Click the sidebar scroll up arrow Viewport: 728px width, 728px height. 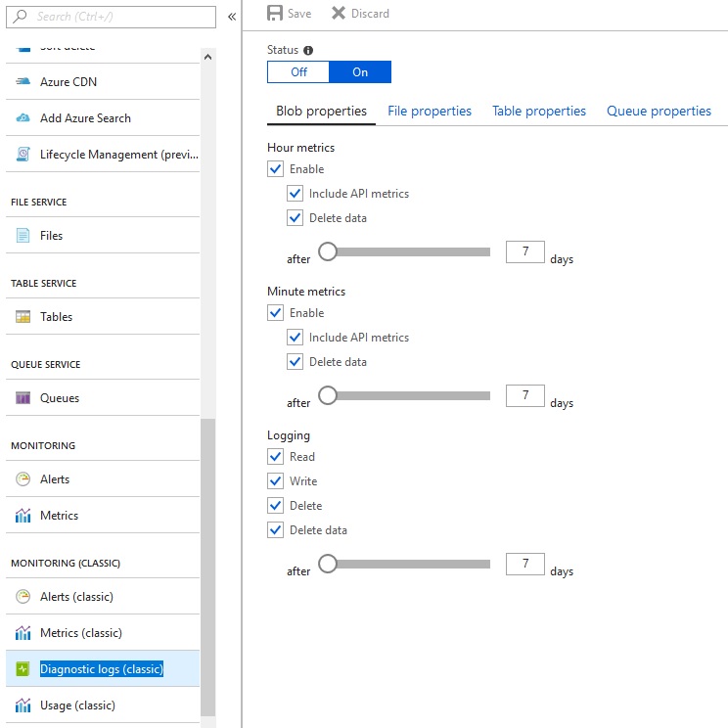(208, 57)
